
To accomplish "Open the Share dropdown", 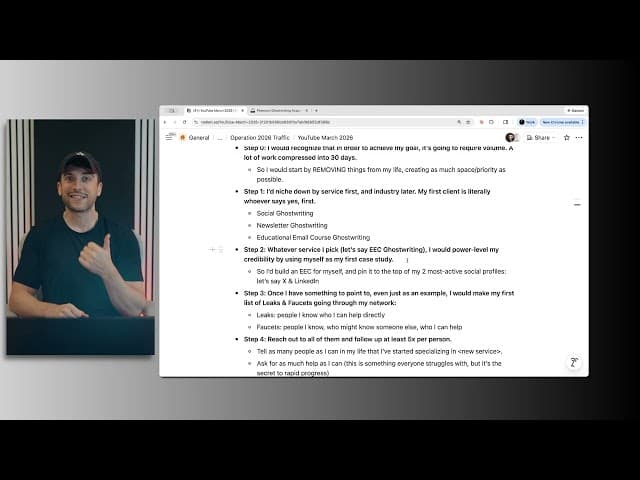I will pos(541,138).
